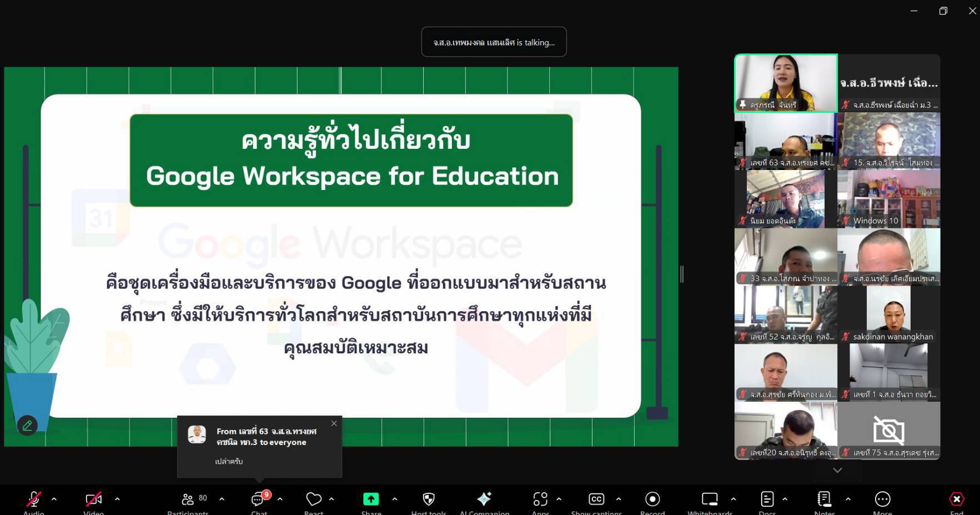Select the นิยม ยอดอินต๊ะ video tile

(786, 199)
